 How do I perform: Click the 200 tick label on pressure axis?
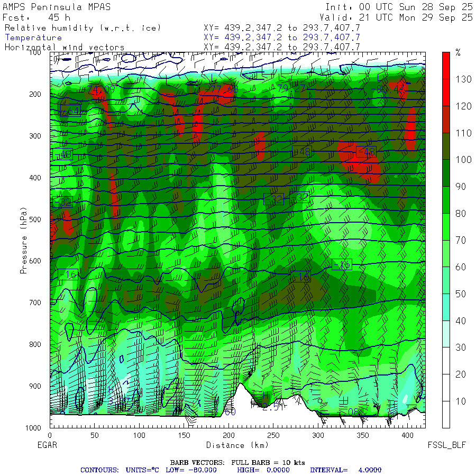[x=35, y=94]
